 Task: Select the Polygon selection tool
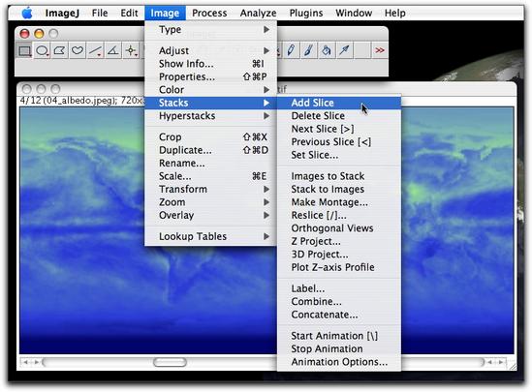point(59,51)
